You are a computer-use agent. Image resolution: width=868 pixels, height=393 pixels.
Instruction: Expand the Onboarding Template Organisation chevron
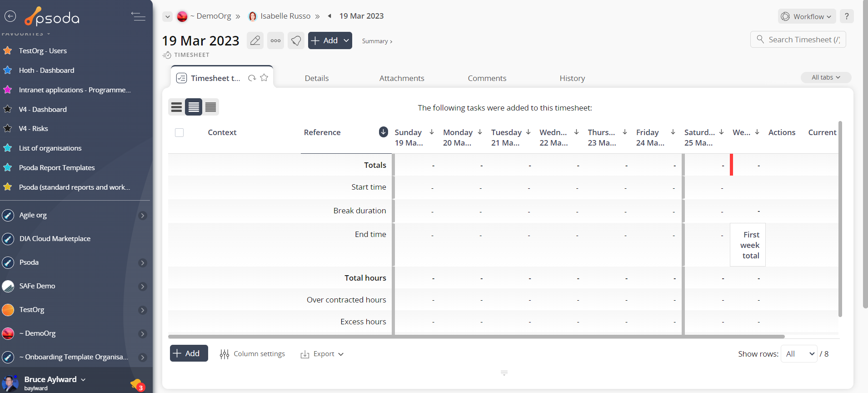tap(143, 358)
